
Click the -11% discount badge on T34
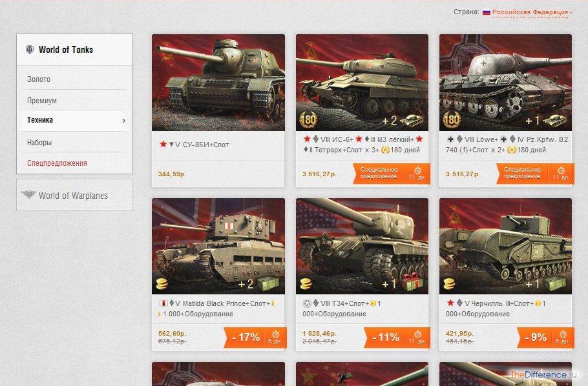(385, 338)
